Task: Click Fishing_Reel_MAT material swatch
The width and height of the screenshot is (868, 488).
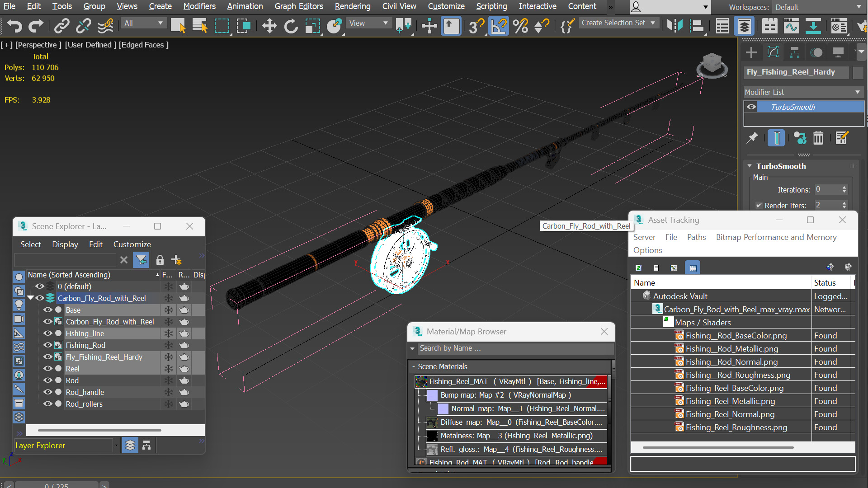Action: point(421,382)
